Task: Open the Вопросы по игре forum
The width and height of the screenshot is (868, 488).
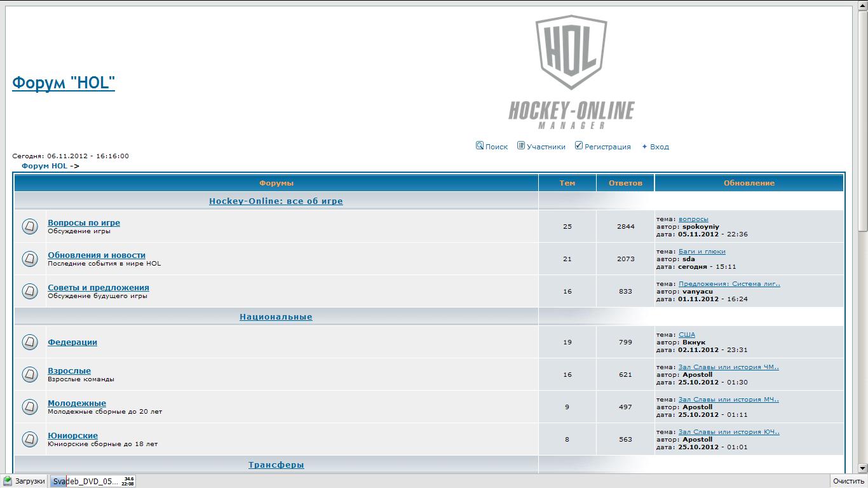Action: [x=84, y=222]
